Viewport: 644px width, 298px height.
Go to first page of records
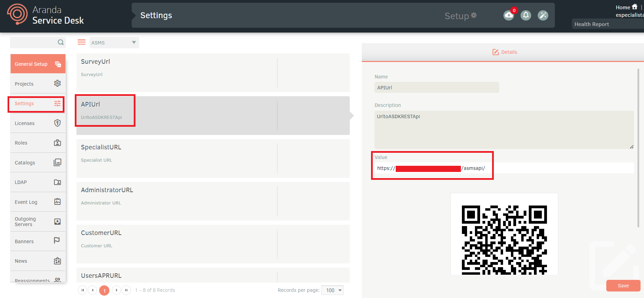coord(83,290)
